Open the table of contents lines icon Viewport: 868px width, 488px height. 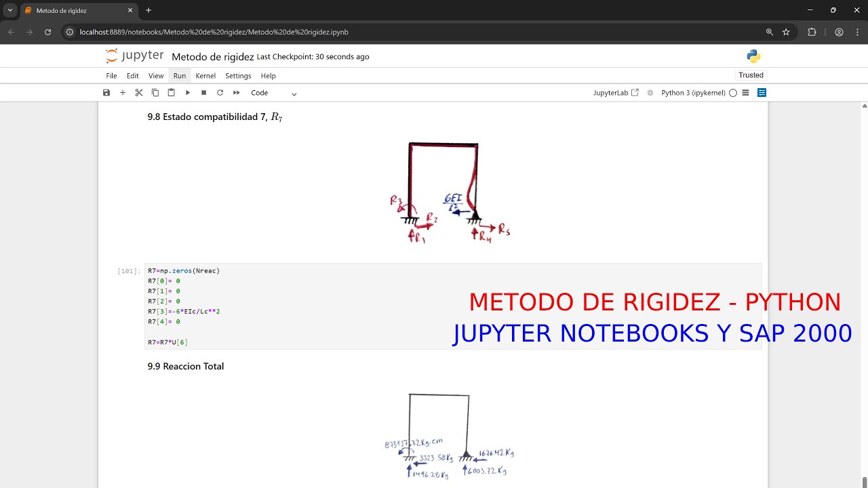[745, 93]
